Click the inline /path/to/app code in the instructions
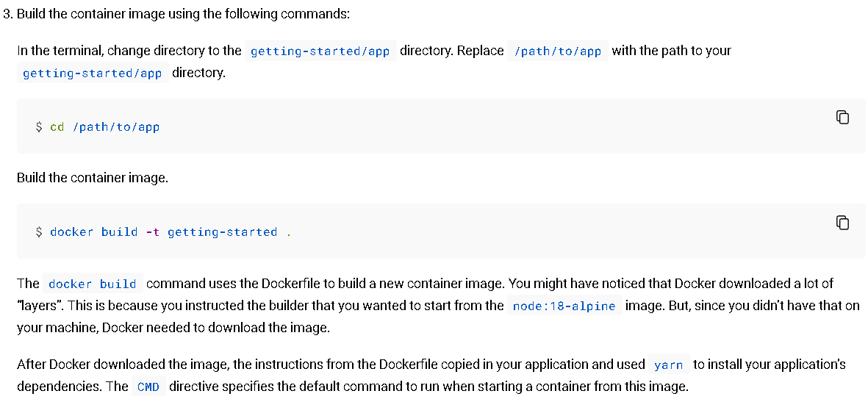 tap(557, 51)
